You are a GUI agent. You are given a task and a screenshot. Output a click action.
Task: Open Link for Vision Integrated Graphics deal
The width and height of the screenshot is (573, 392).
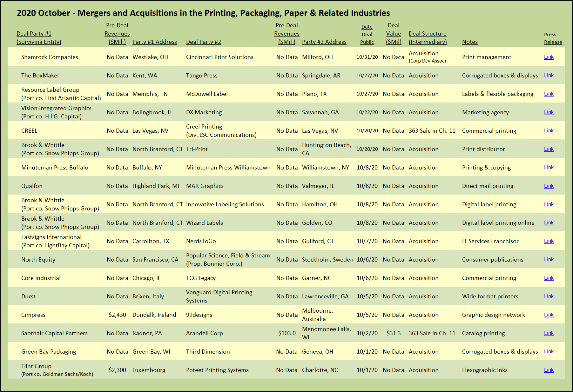click(x=549, y=112)
